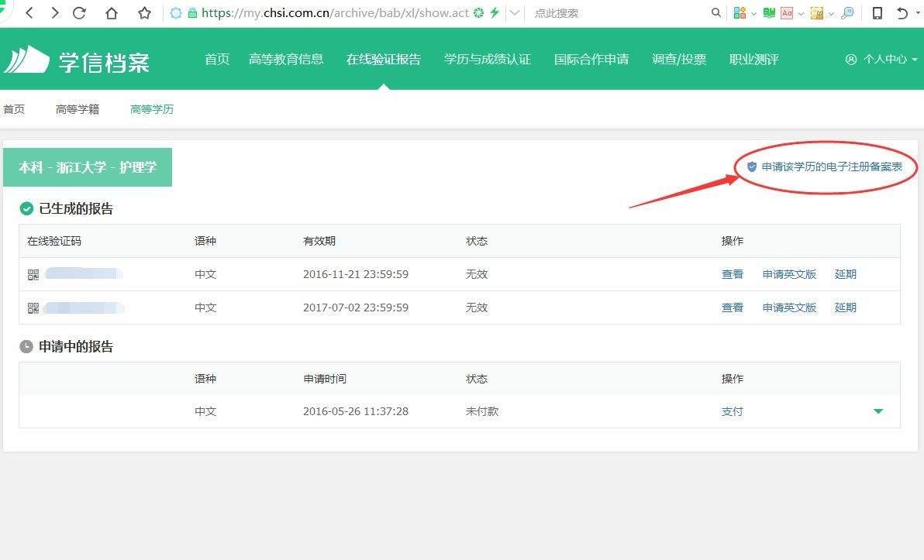Click the clock icon next to 申请中的报告
Image resolution: width=924 pixels, height=560 pixels.
point(26,346)
